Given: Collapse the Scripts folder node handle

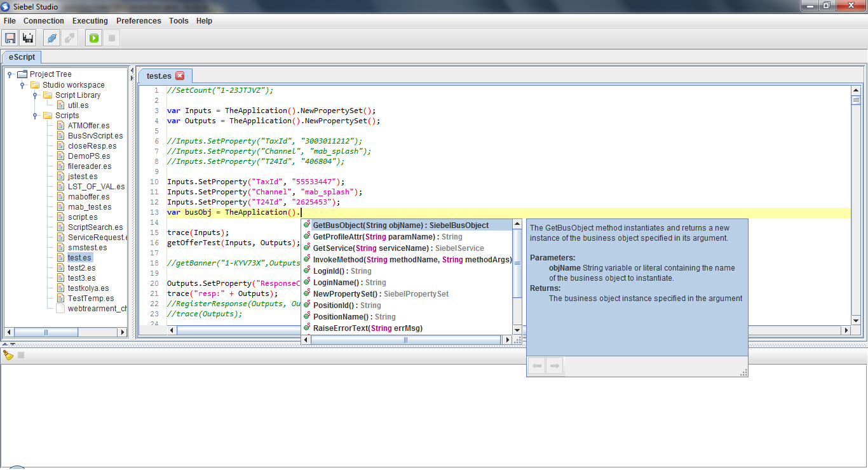Looking at the screenshot, I should (35, 115).
